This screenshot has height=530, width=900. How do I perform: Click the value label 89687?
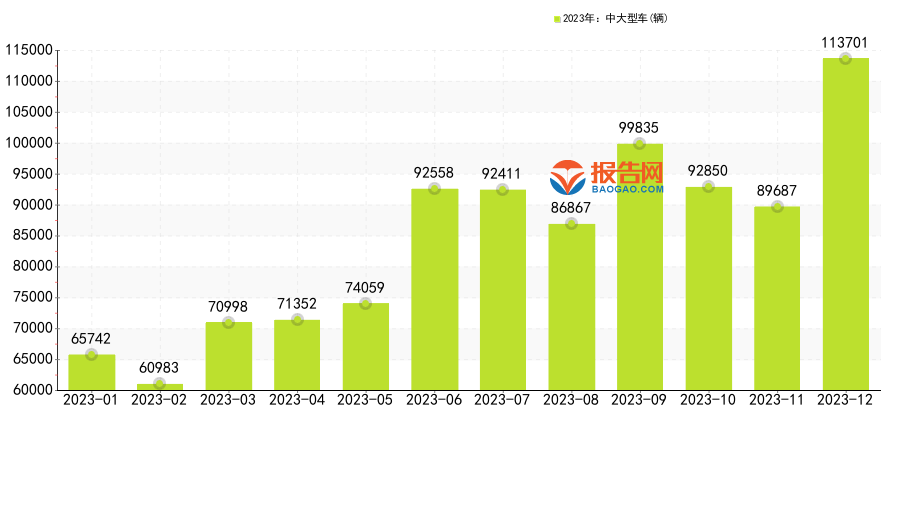coord(777,191)
